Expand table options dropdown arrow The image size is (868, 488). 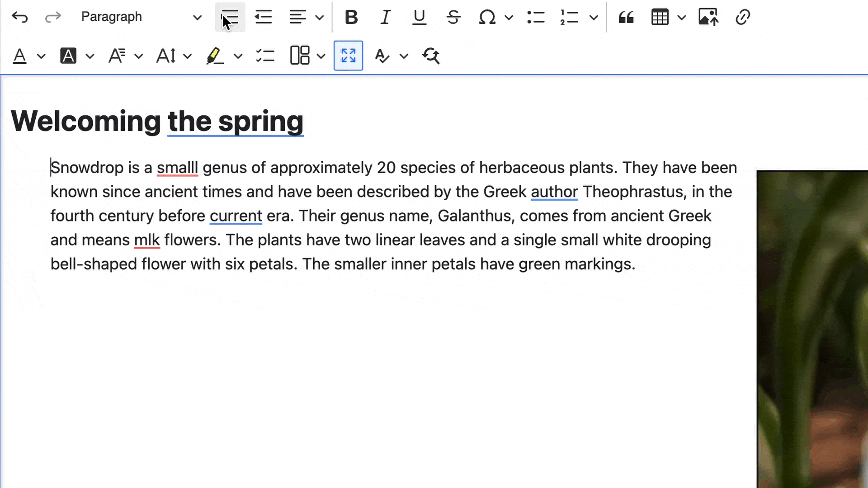682,18
